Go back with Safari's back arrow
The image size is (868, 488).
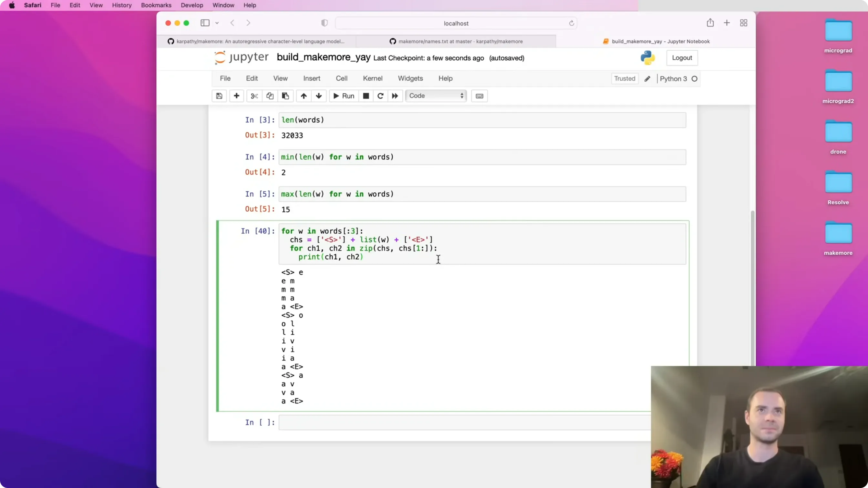point(232,23)
